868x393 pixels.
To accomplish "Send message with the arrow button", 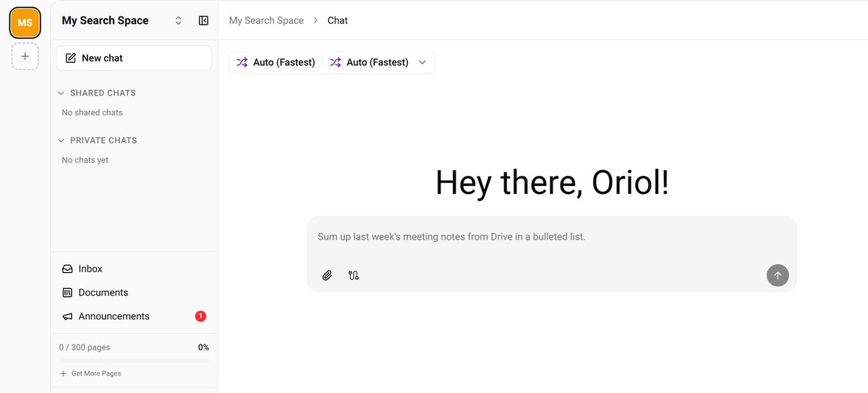I will pyautogui.click(x=778, y=275).
